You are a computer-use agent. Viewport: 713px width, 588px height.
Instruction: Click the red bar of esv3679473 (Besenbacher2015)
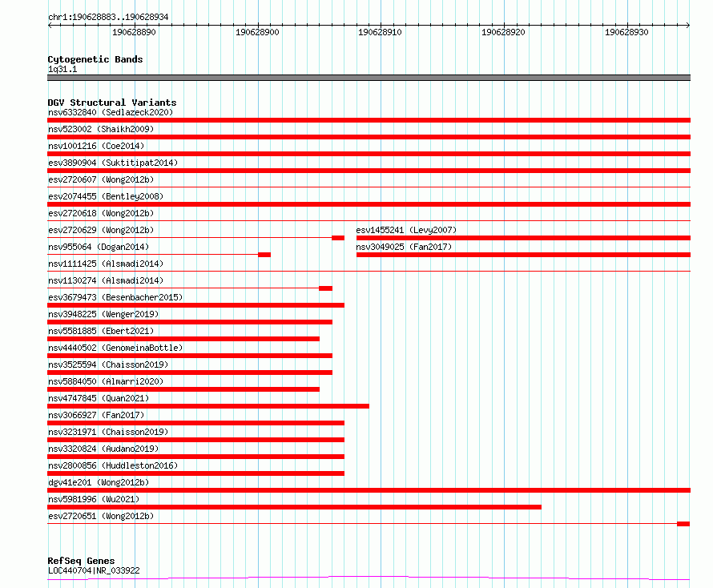click(196, 305)
